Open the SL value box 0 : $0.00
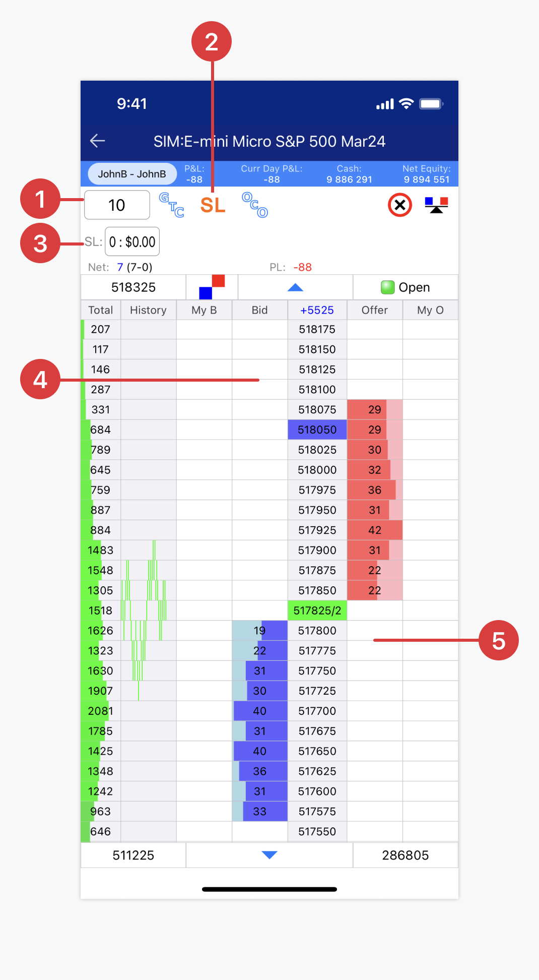 (132, 242)
